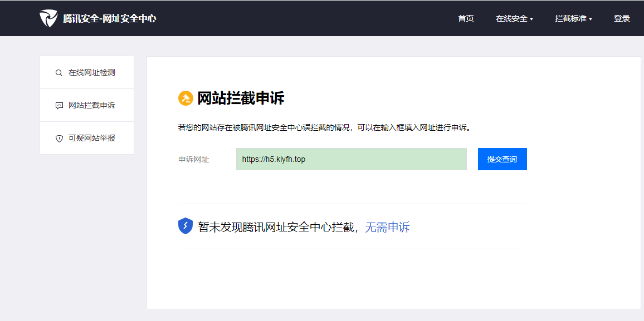The width and height of the screenshot is (644, 321).
Task: Click the speech bubble icon beside 网站拦截申诉
Action: [x=58, y=106]
